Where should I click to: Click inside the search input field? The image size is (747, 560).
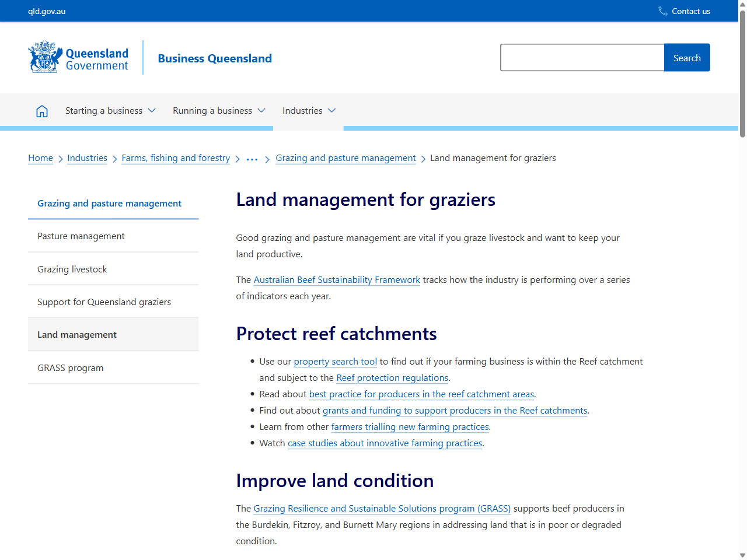[x=582, y=57]
